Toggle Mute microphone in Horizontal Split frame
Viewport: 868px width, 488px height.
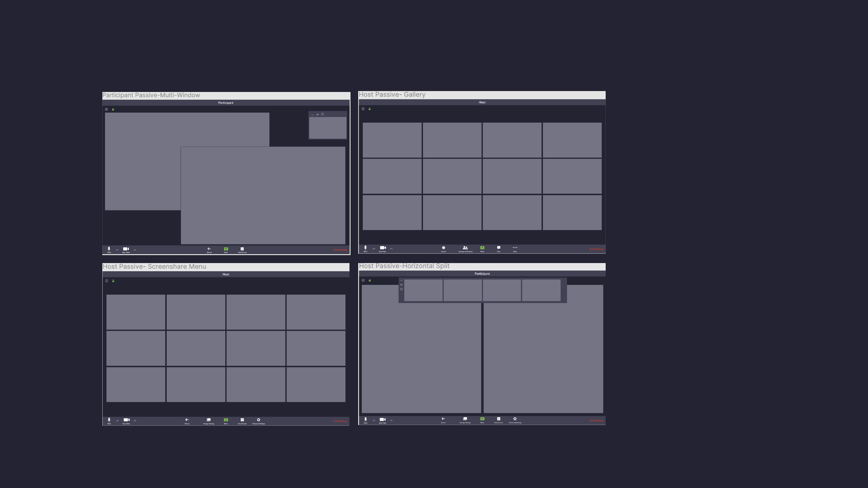click(365, 420)
